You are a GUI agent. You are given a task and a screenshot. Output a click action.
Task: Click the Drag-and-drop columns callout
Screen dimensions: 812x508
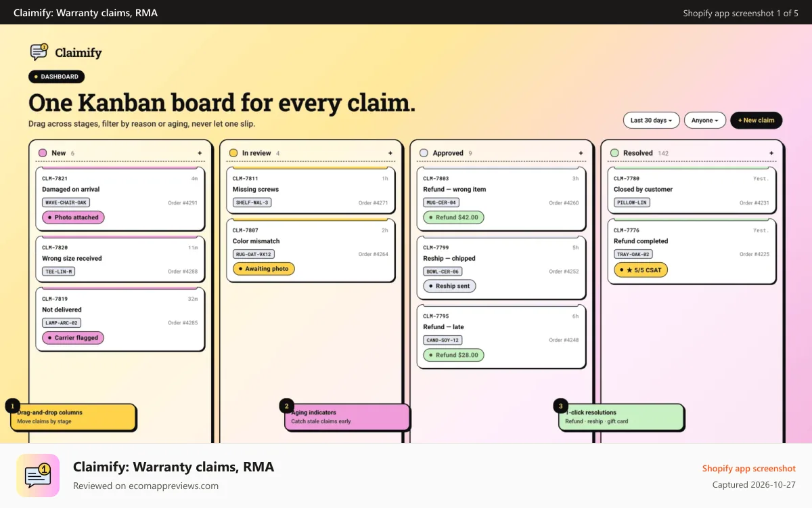(x=73, y=417)
